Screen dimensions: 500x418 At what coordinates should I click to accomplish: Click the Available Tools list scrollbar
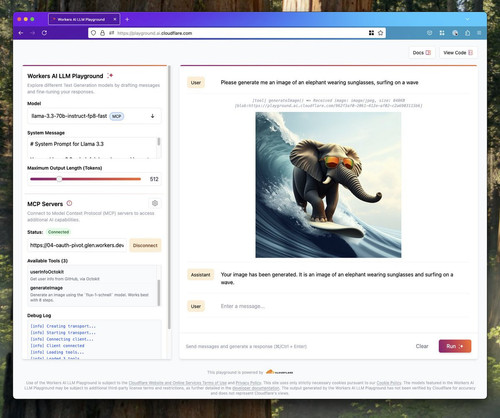pos(159,292)
